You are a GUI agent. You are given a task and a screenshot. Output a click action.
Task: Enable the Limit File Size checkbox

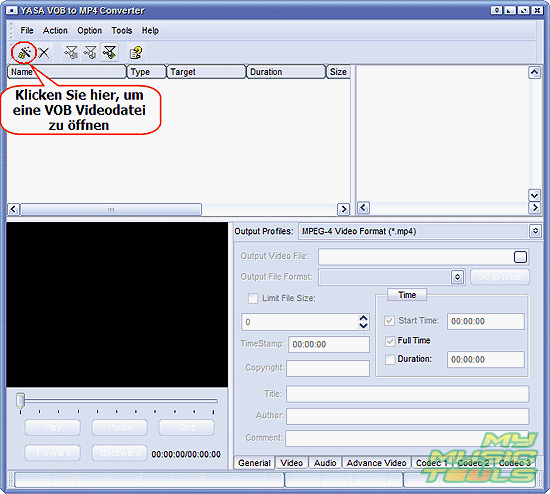pos(253,299)
